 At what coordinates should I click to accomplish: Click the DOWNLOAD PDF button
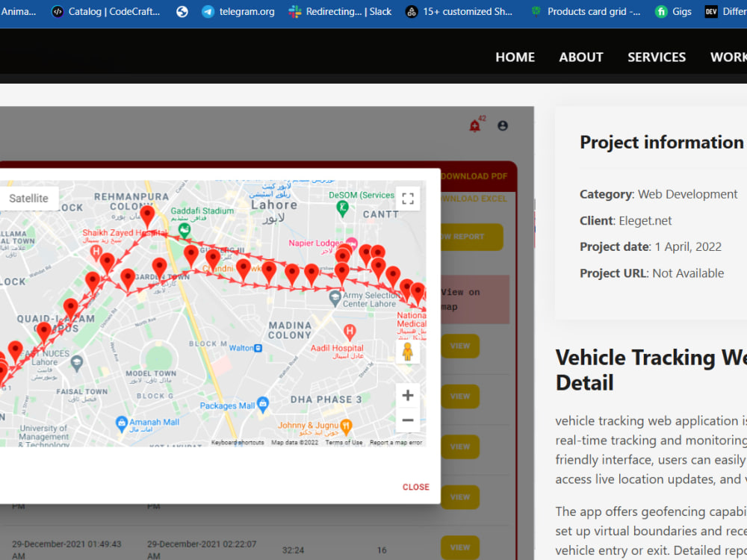click(x=474, y=176)
